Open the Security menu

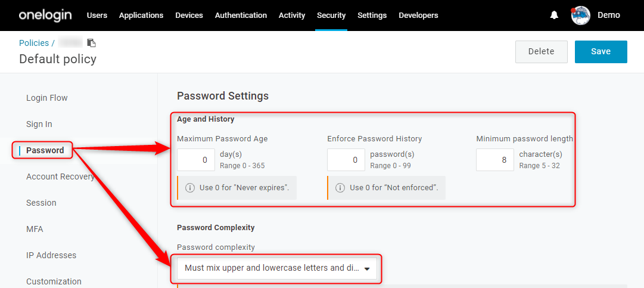tap(331, 16)
